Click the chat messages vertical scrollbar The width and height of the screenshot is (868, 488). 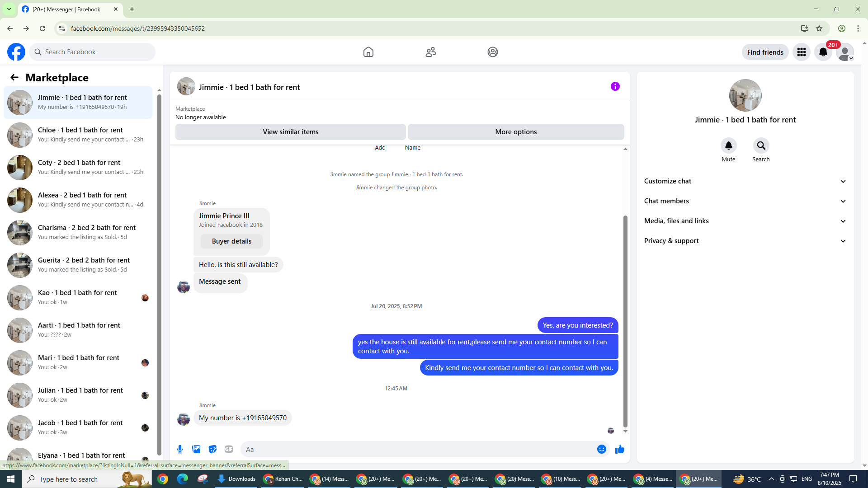point(625,321)
